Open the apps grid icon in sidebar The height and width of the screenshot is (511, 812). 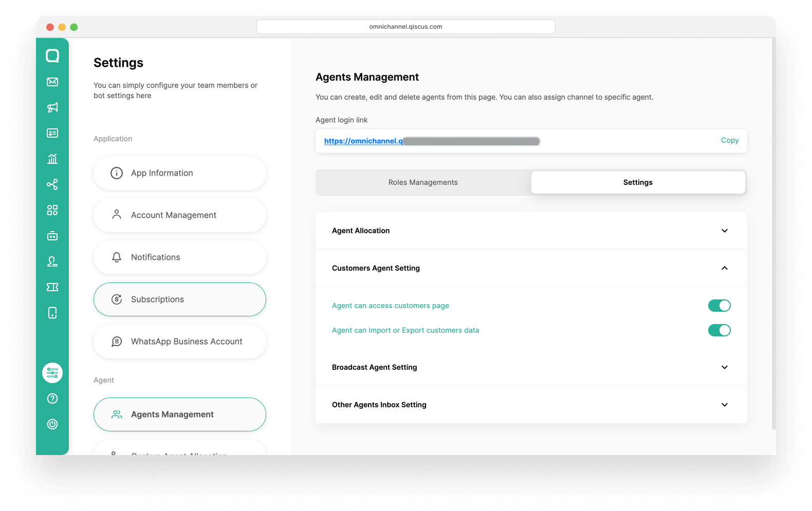click(x=52, y=210)
